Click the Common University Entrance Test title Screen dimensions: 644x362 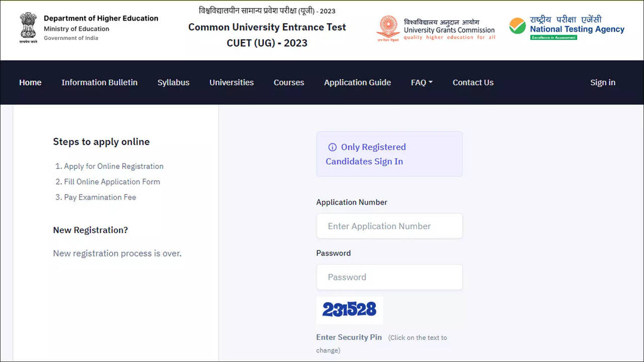(267, 27)
